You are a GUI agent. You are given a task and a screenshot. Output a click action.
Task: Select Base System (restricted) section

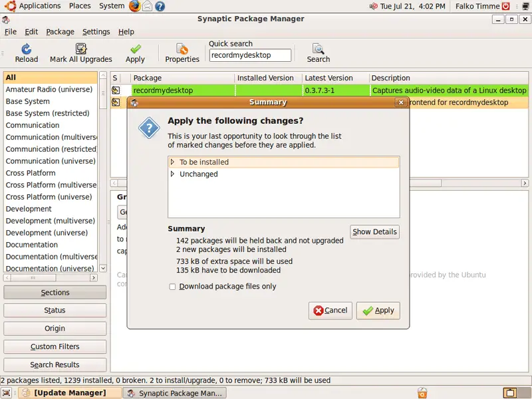51,113
